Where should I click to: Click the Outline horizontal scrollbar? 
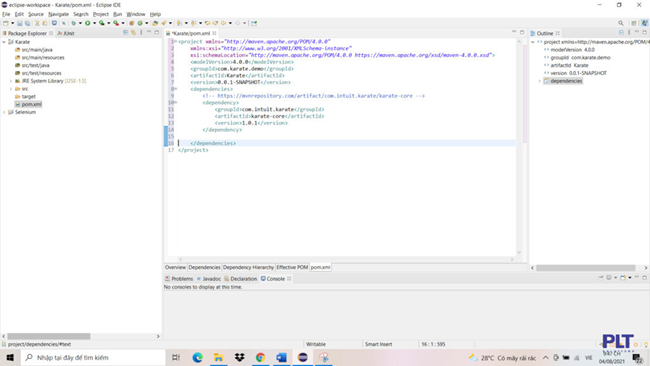tap(585, 268)
